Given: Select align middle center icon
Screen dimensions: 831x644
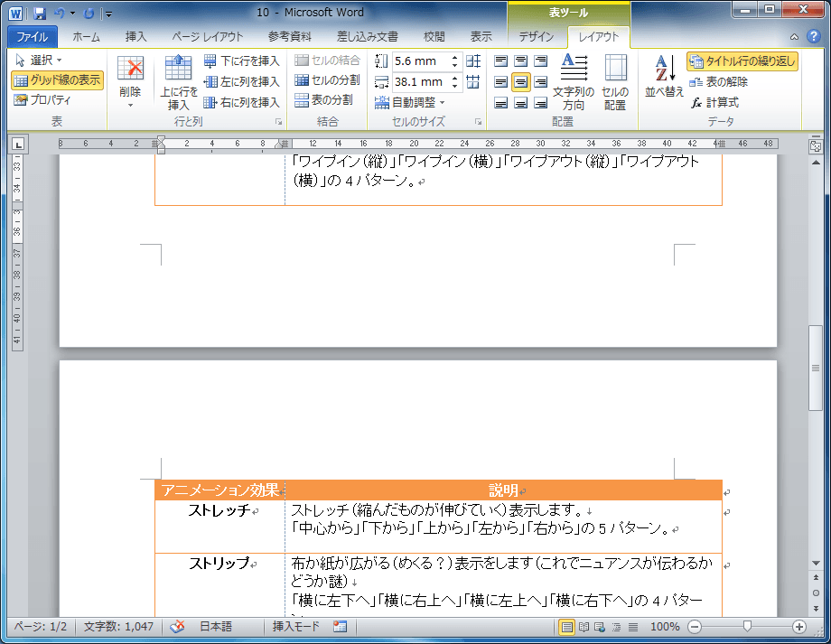Looking at the screenshot, I should 521,81.
